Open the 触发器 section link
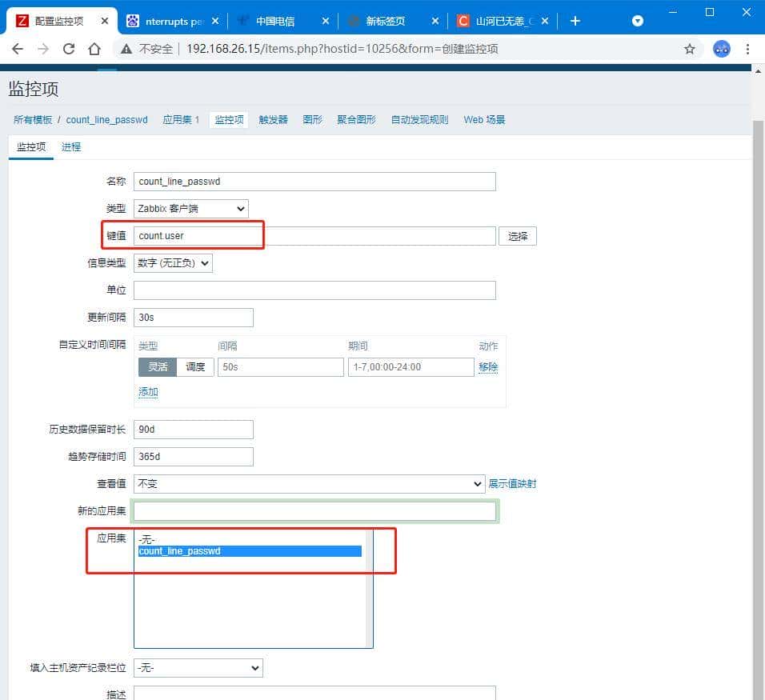Screen dimensions: 765x700 272,119
